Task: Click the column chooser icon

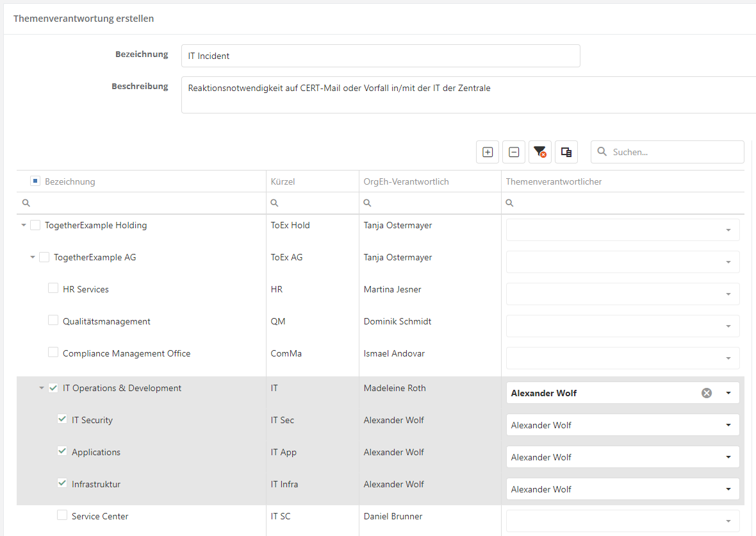Action: 566,152
